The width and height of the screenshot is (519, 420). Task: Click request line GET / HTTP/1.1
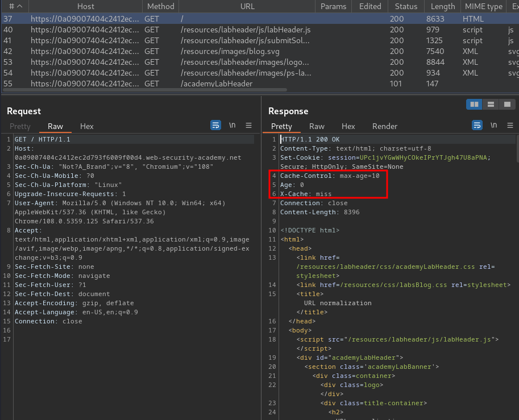pos(43,139)
